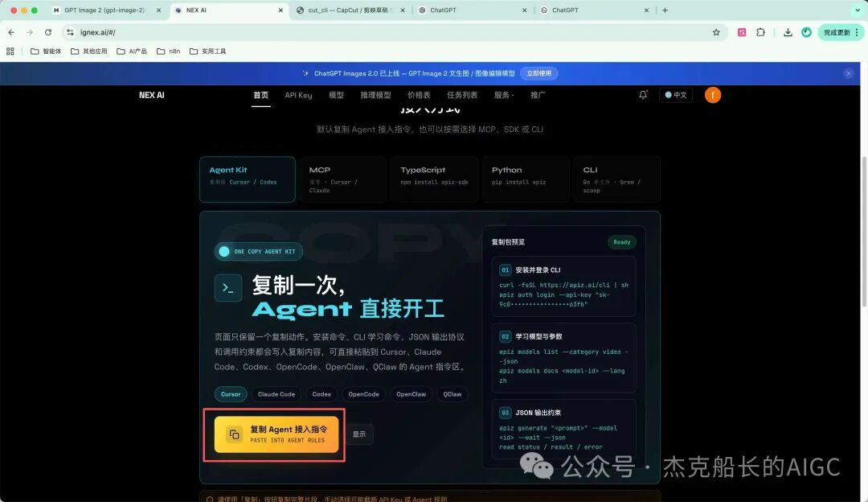Click step 02 学习模型与参数 card
The height and width of the screenshot is (502, 868).
(563, 358)
